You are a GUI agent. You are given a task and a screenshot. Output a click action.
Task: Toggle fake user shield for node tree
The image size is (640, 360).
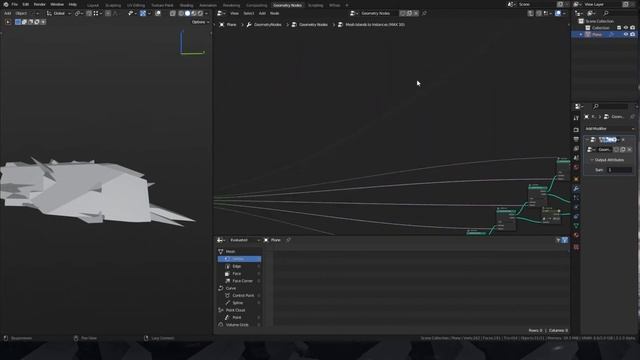tap(402, 13)
